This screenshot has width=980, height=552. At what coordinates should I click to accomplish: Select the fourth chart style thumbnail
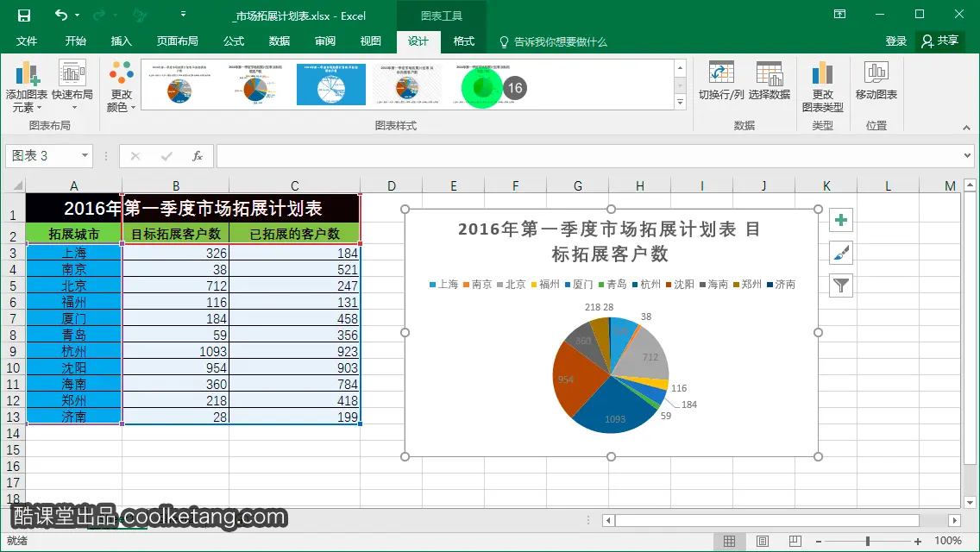tap(407, 85)
